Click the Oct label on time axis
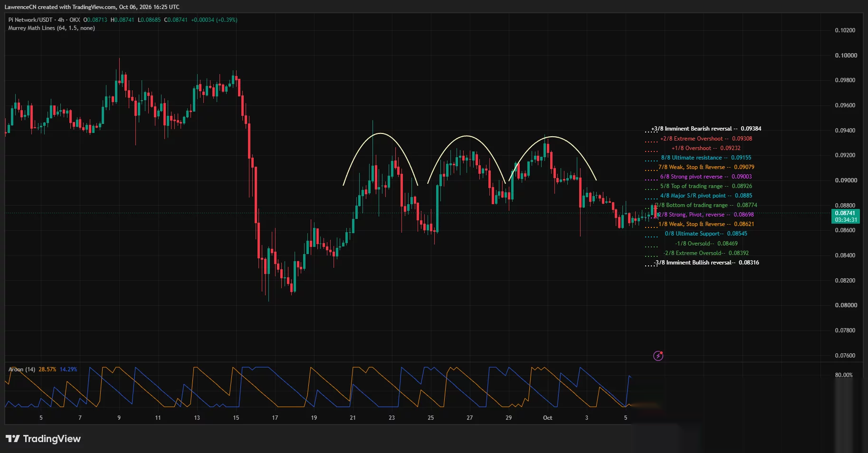 pos(547,418)
